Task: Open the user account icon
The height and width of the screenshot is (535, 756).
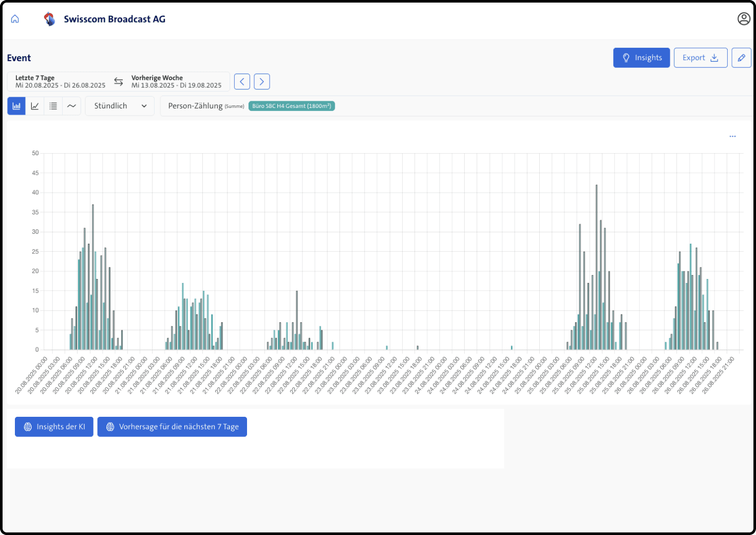Action: pyautogui.click(x=743, y=19)
